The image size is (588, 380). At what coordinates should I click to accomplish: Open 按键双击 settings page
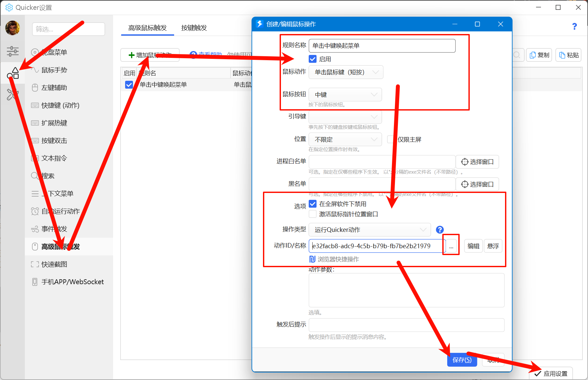point(54,141)
